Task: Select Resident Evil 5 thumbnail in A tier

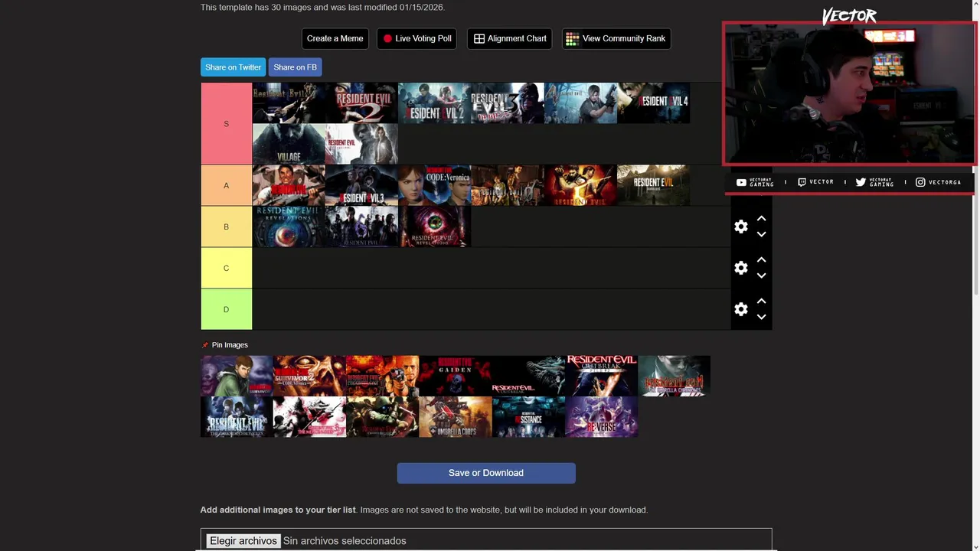Action: [580, 185]
